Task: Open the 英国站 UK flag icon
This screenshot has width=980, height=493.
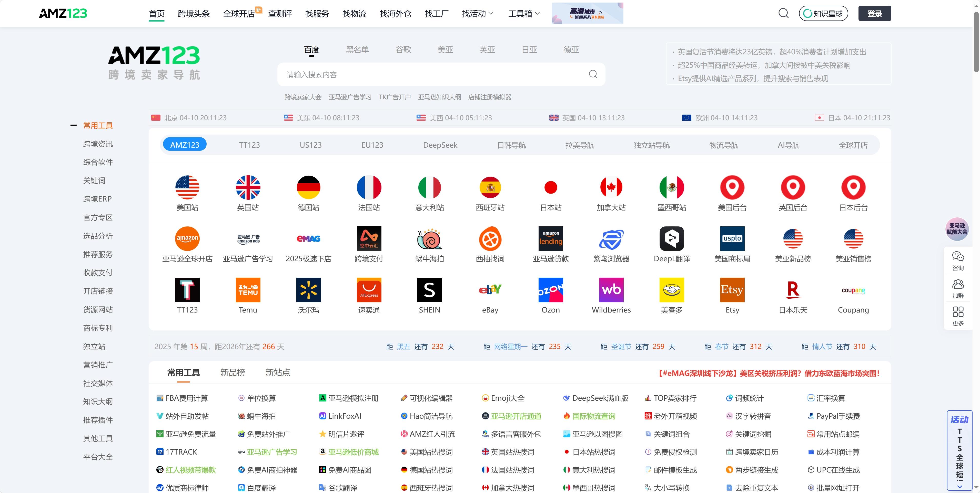Action: click(x=248, y=187)
